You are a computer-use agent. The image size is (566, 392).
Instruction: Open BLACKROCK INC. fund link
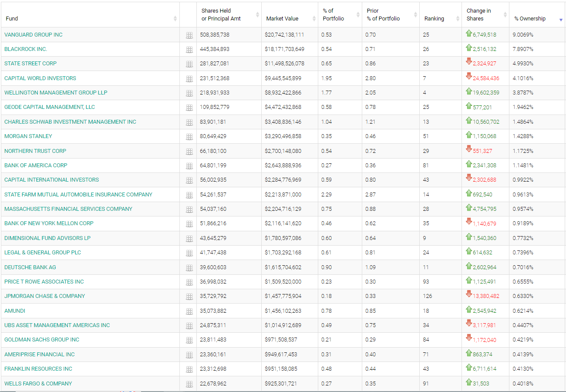click(x=26, y=49)
